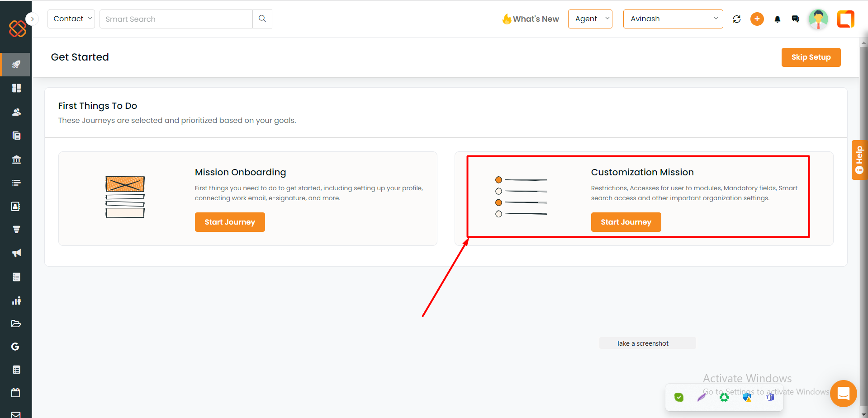Click the Mission Onboarding illustration
Screen dimensions: 868x418
click(125, 197)
